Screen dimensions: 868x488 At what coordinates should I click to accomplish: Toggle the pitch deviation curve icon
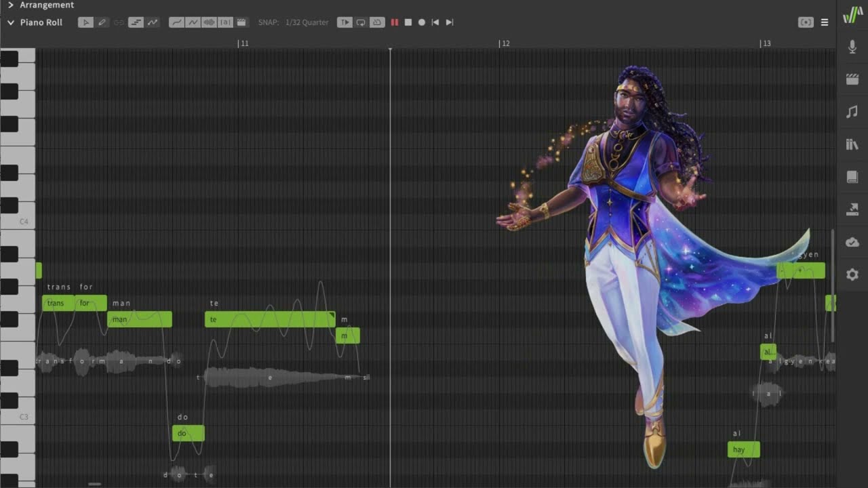tap(193, 22)
